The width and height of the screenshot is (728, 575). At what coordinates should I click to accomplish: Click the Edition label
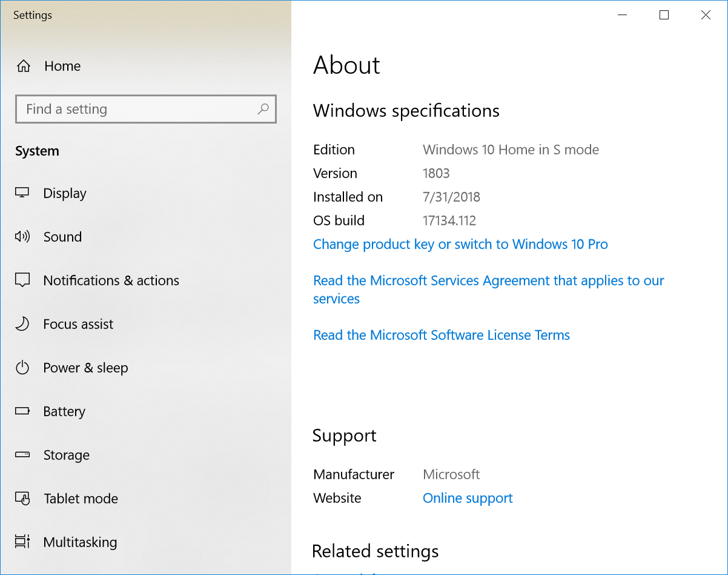[x=334, y=150]
